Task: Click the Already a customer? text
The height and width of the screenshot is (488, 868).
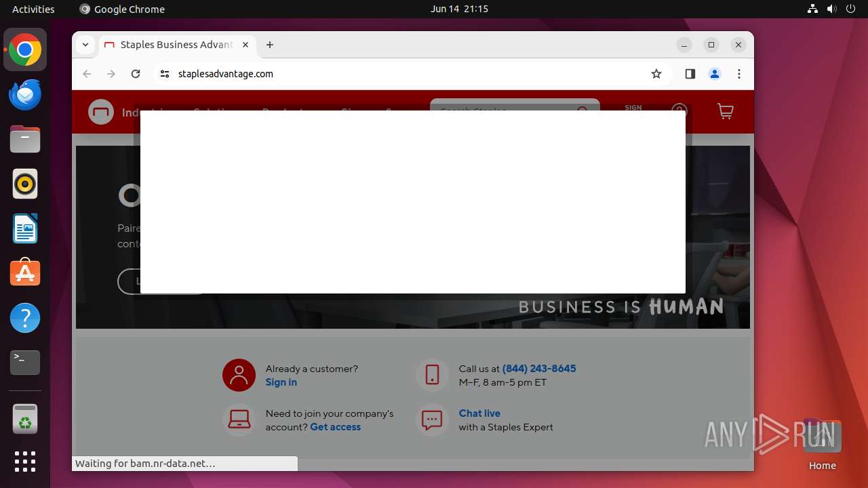Action: pos(312,369)
